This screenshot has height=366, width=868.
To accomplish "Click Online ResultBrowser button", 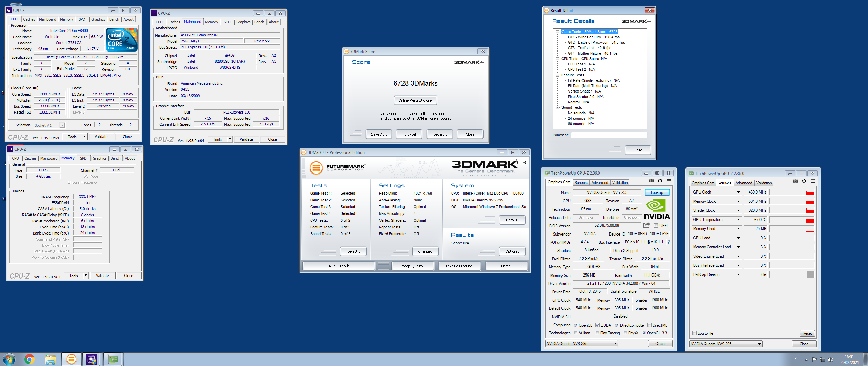I will (x=415, y=100).
